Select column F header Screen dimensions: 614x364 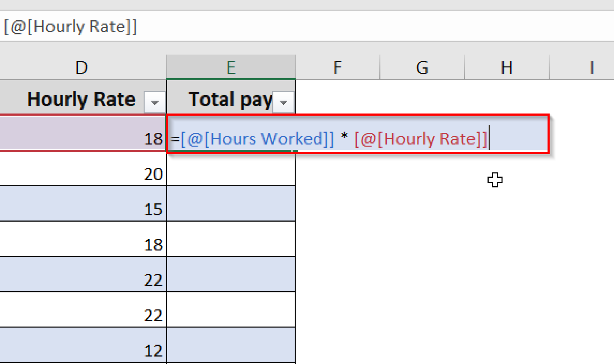[337, 67]
